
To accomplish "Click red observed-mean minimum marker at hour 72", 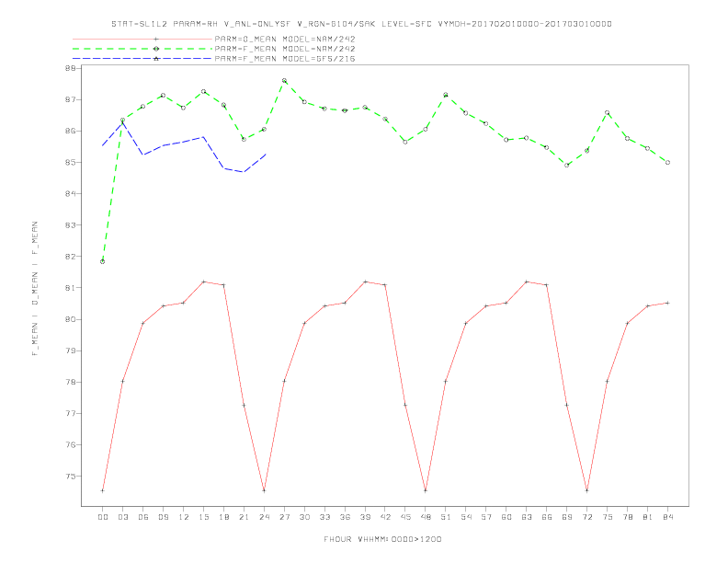I will [x=587, y=491].
